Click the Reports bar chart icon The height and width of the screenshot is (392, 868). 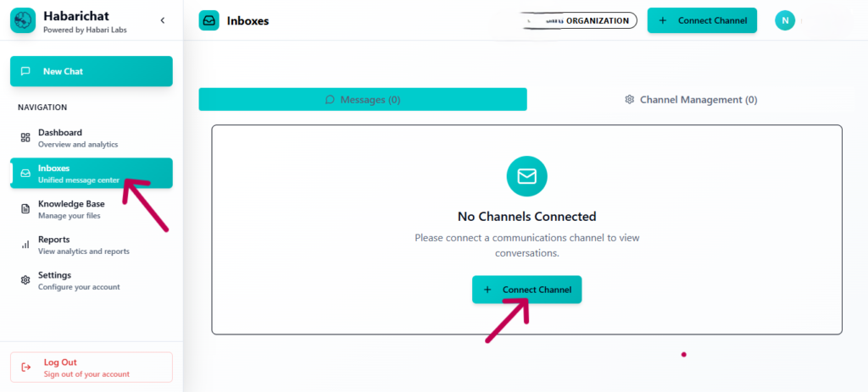pyautogui.click(x=25, y=245)
